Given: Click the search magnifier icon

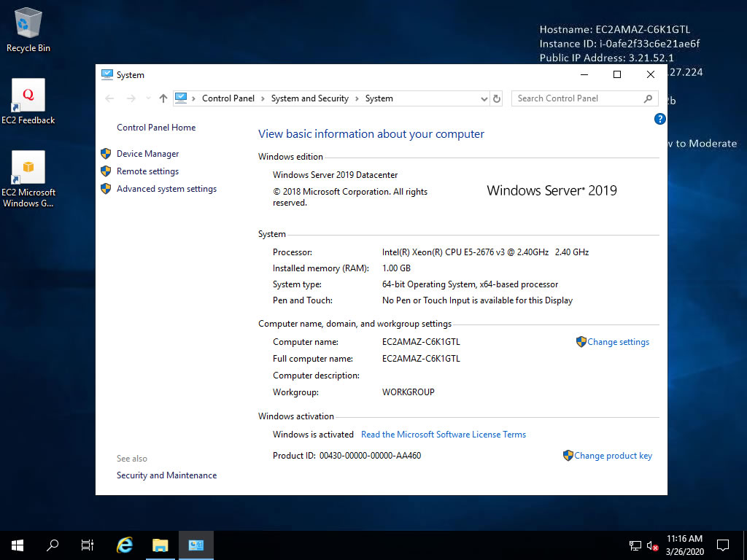Looking at the screenshot, I should click(648, 98).
